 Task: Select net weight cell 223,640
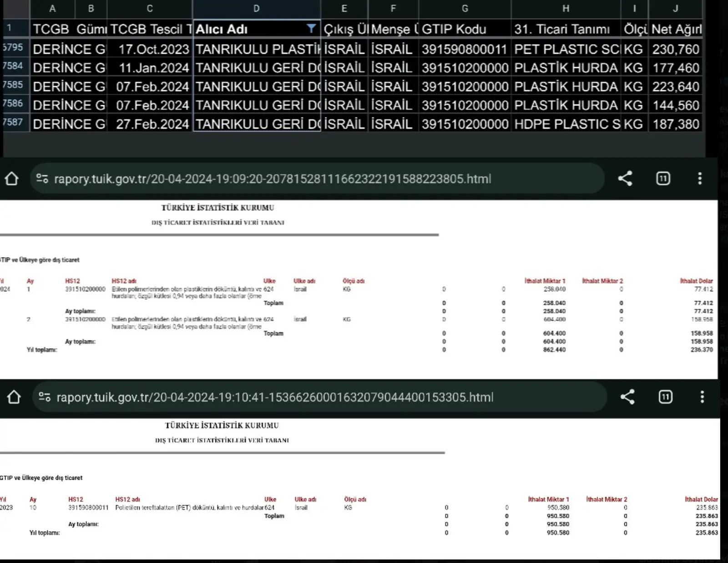pyautogui.click(x=675, y=86)
